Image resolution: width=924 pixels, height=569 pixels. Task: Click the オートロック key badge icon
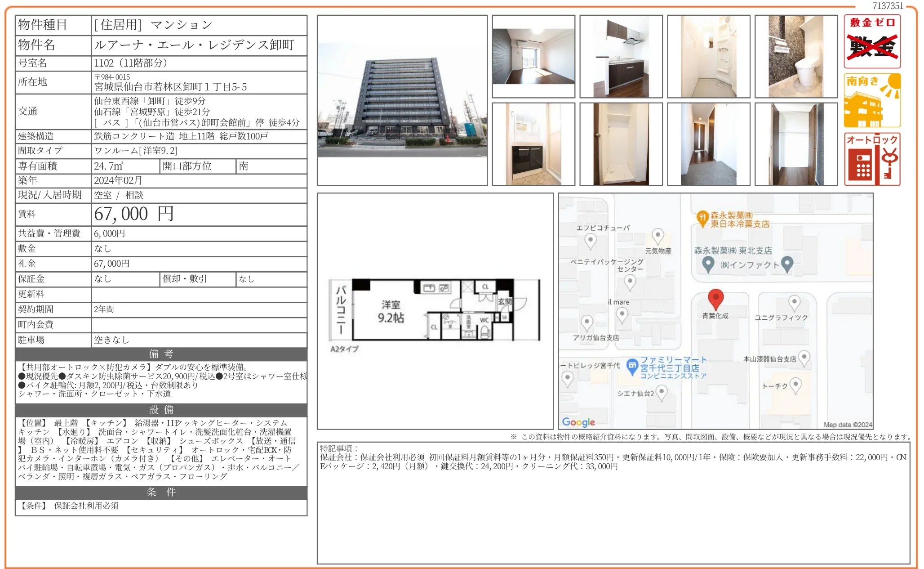[x=872, y=159]
